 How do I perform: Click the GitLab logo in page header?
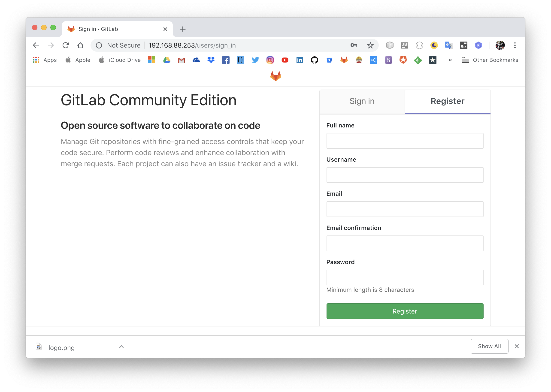tap(275, 76)
